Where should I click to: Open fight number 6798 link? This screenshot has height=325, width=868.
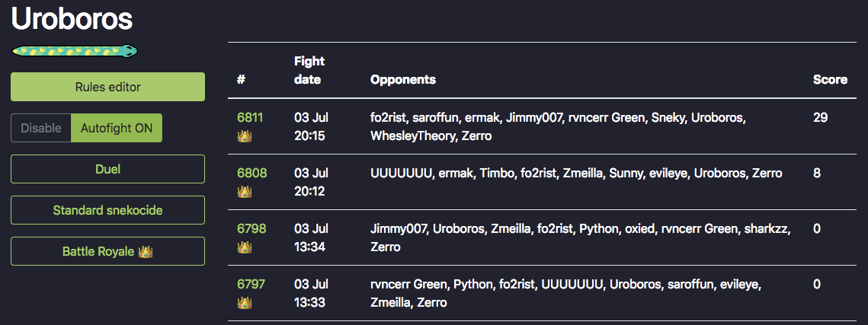[x=252, y=228]
